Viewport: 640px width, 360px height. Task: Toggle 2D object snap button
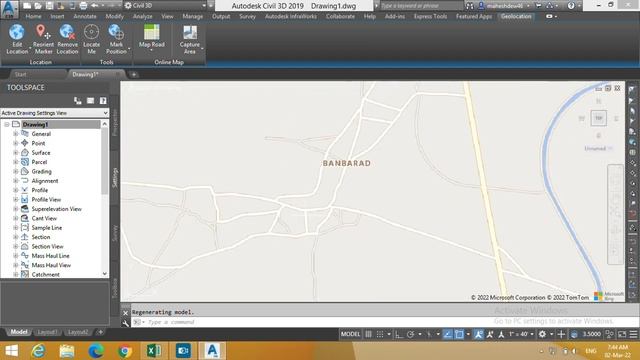pyautogui.click(x=459, y=334)
